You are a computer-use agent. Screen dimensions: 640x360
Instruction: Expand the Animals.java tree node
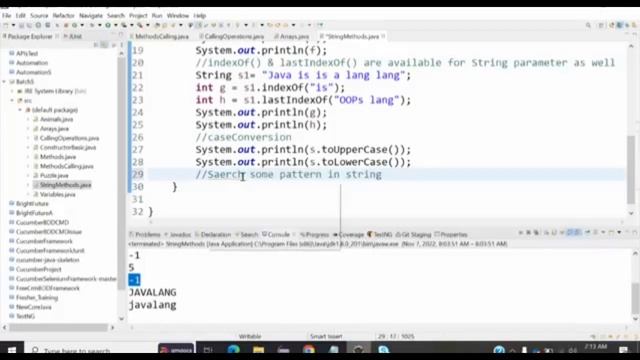coord(28,119)
